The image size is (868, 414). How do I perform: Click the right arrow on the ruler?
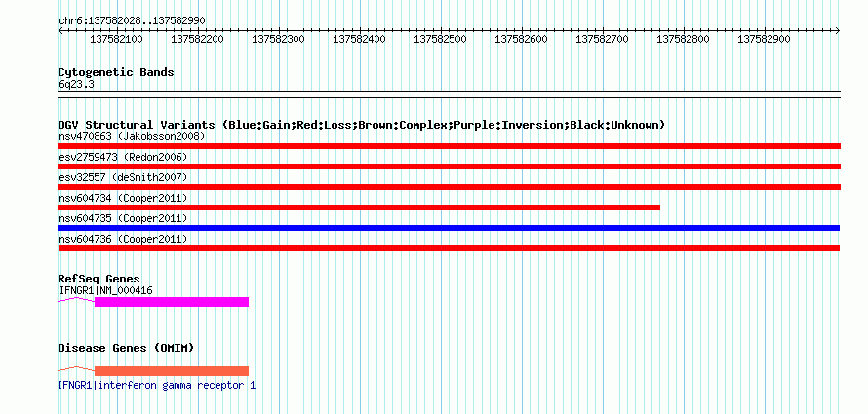[837, 31]
